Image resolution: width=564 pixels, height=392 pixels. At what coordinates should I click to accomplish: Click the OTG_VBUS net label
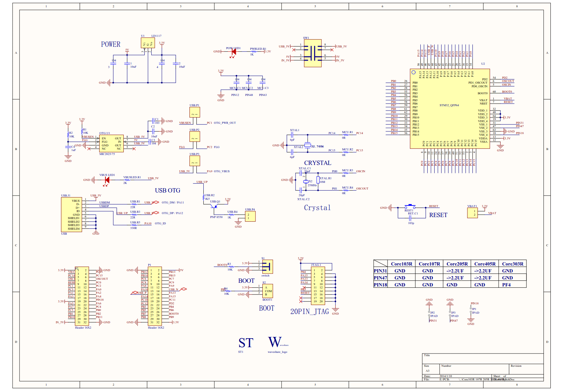(x=222, y=171)
